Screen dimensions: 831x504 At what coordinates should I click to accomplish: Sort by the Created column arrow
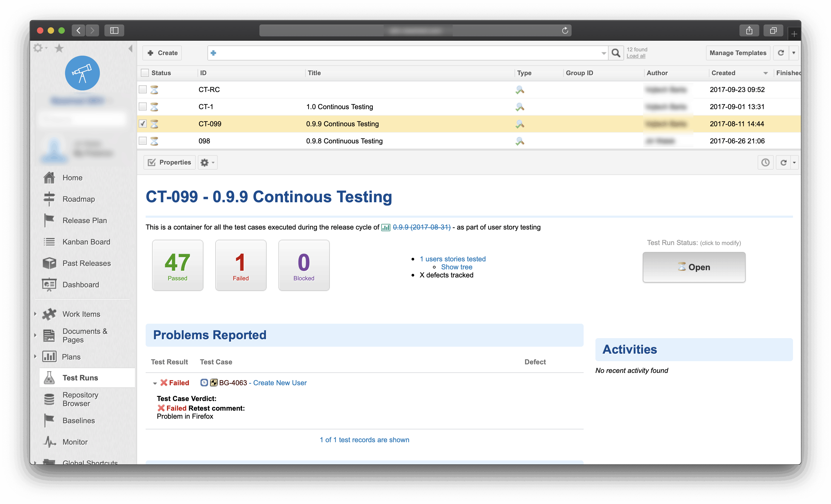(x=766, y=73)
